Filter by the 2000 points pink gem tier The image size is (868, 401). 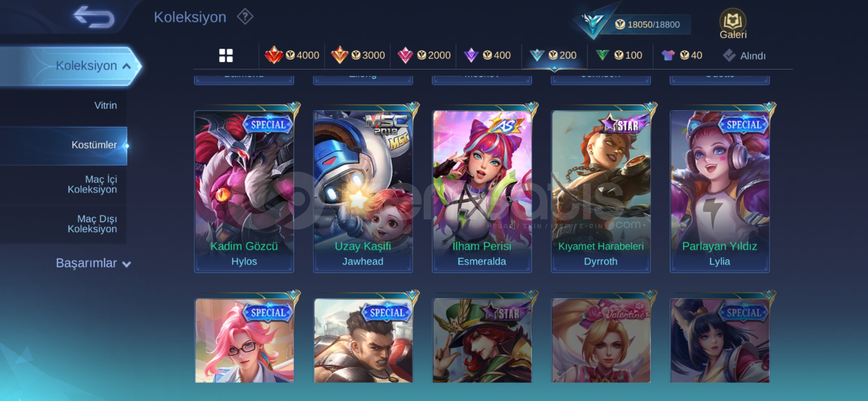click(x=424, y=55)
